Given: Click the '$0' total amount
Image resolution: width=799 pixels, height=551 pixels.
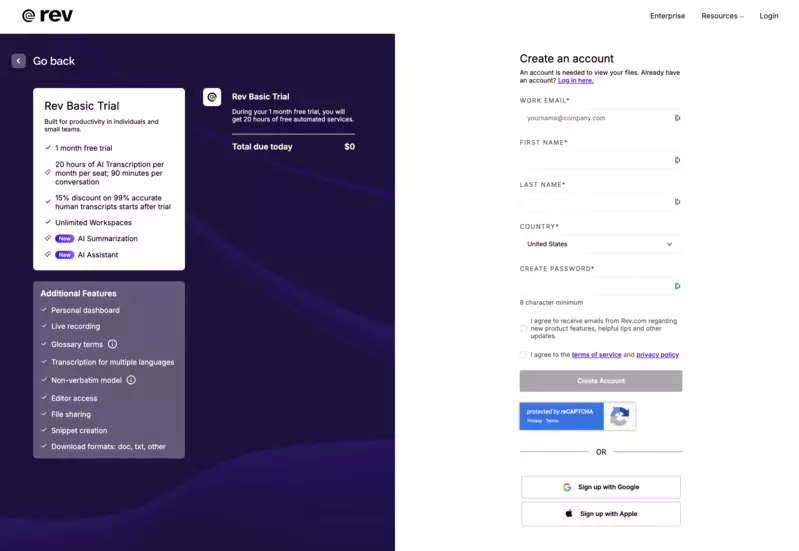Looking at the screenshot, I should coord(350,147).
